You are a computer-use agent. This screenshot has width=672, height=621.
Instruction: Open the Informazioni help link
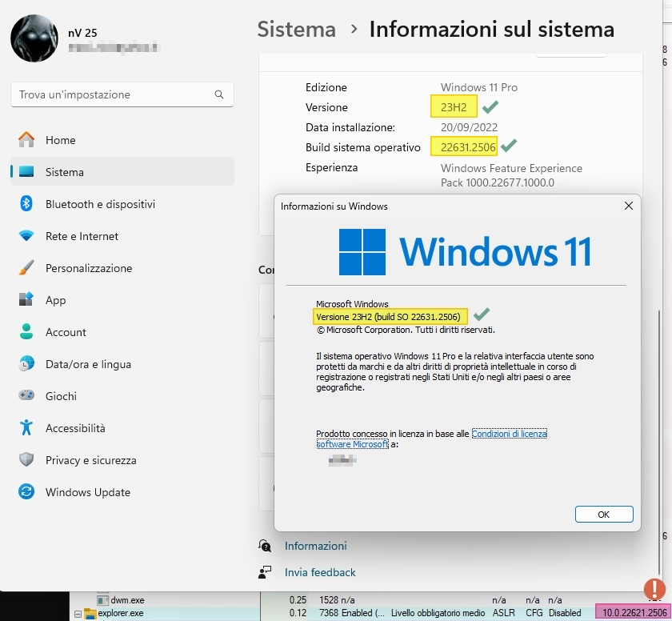pyautogui.click(x=316, y=546)
